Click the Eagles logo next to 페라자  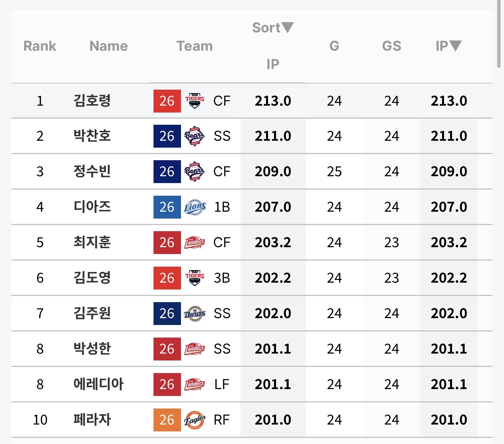[195, 420]
